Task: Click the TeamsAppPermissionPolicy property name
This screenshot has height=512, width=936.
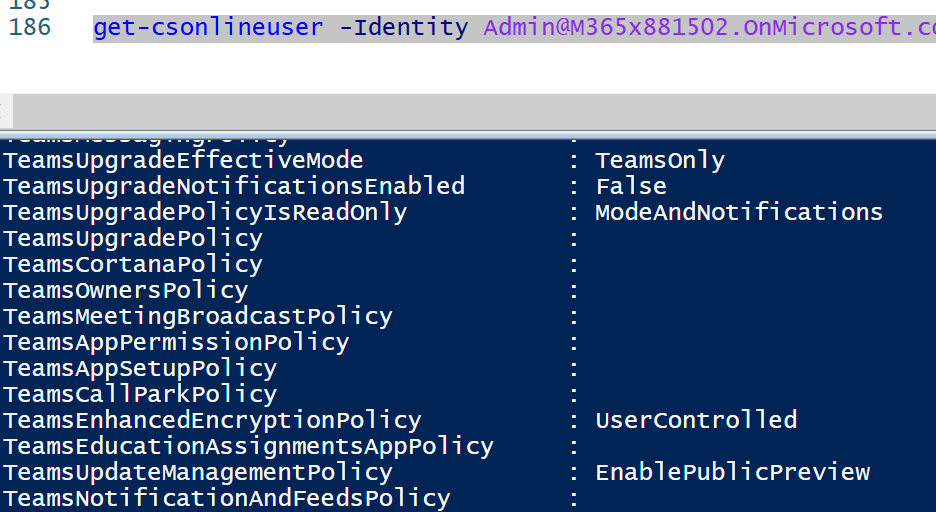Action: coord(176,342)
